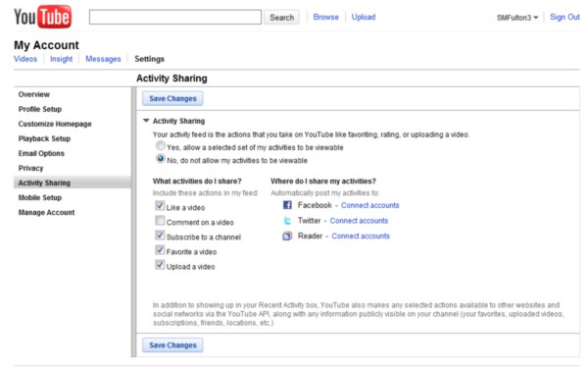This screenshot has width=588, height=368.
Task: Toggle Favorite a video checkbox
Action: pos(160,249)
